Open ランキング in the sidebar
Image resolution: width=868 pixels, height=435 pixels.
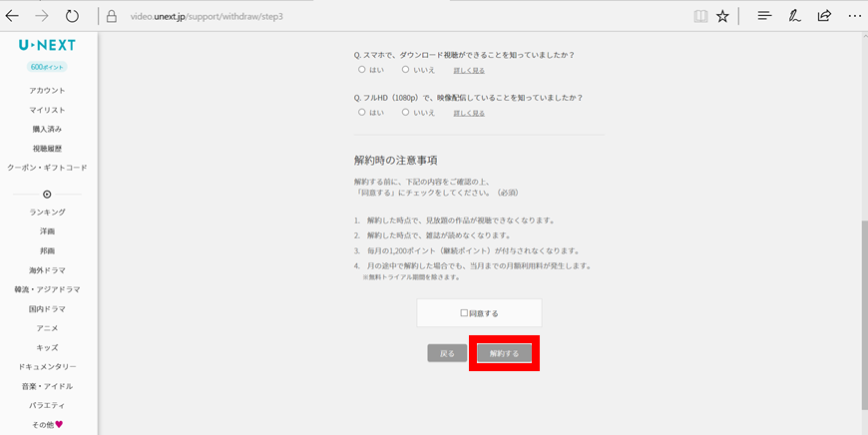(x=47, y=212)
